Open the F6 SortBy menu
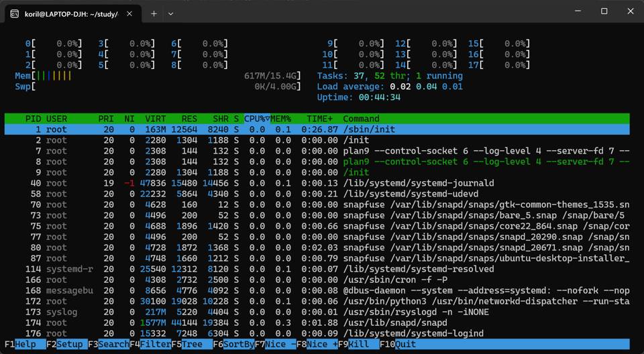This screenshot has height=354, width=644. tap(233, 344)
